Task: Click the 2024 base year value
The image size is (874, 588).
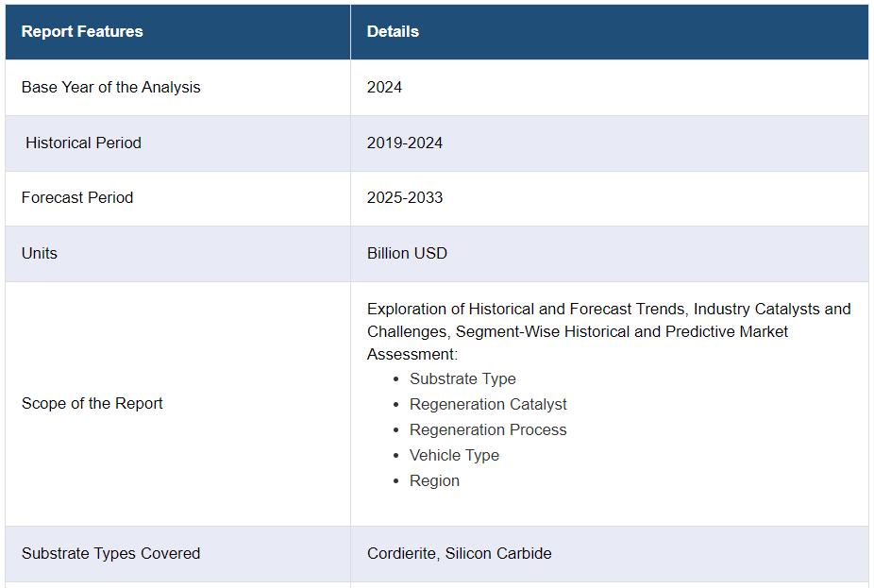Action: [384, 87]
